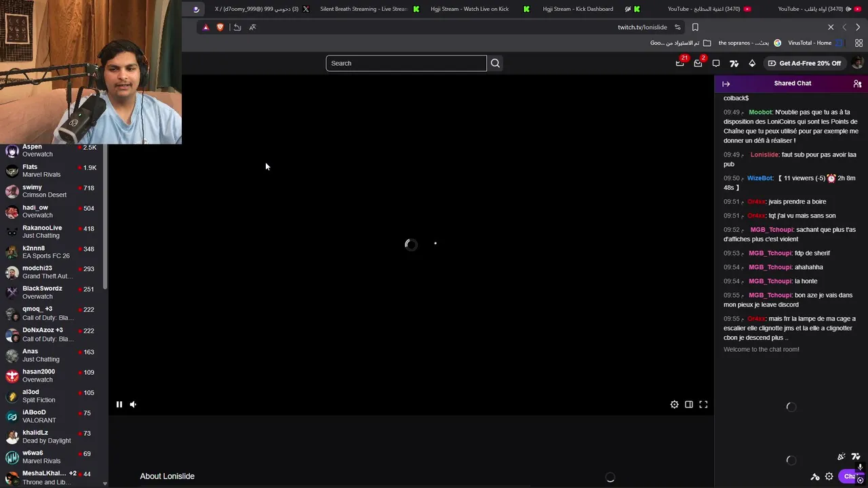The width and height of the screenshot is (868, 488).
Task: Open the chat community users icon
Action: pos(857,84)
